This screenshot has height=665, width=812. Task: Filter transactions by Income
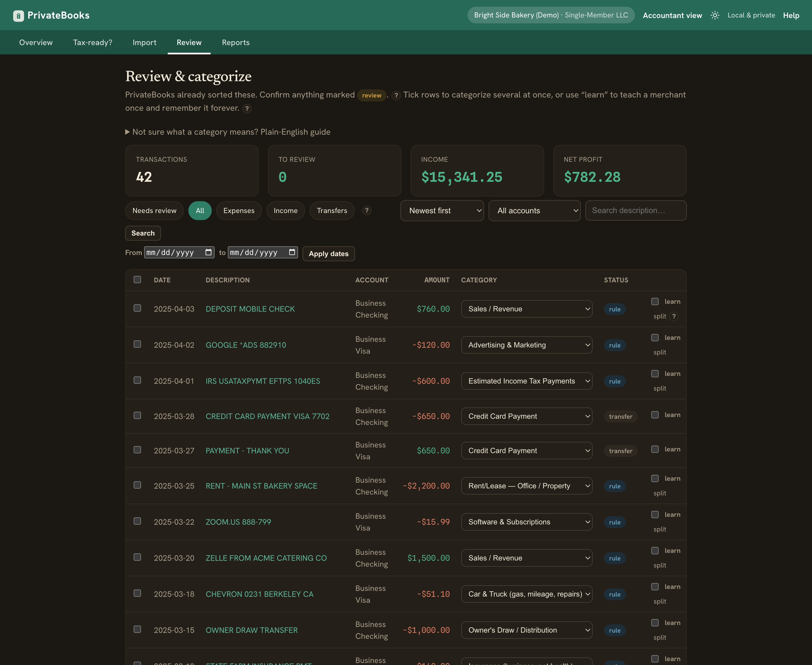pos(286,211)
